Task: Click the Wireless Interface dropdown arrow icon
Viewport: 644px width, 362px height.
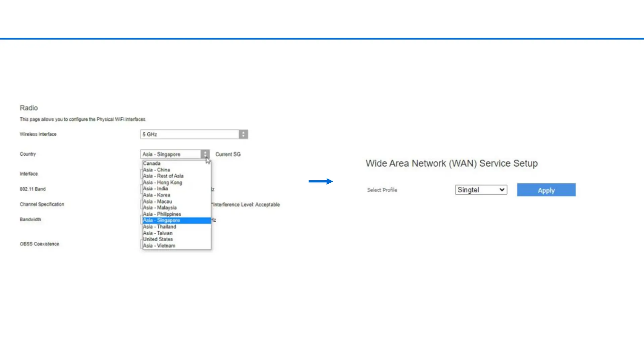Action: coord(244,134)
